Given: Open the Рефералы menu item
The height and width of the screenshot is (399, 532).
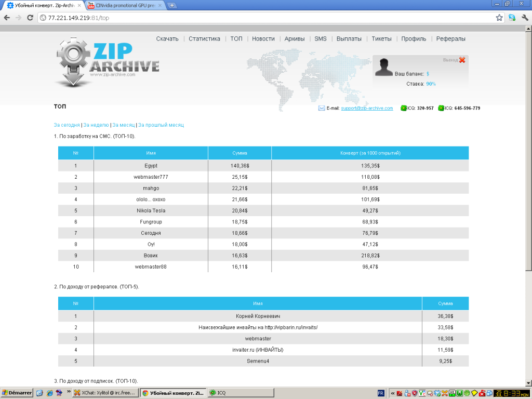Looking at the screenshot, I should tap(450, 38).
